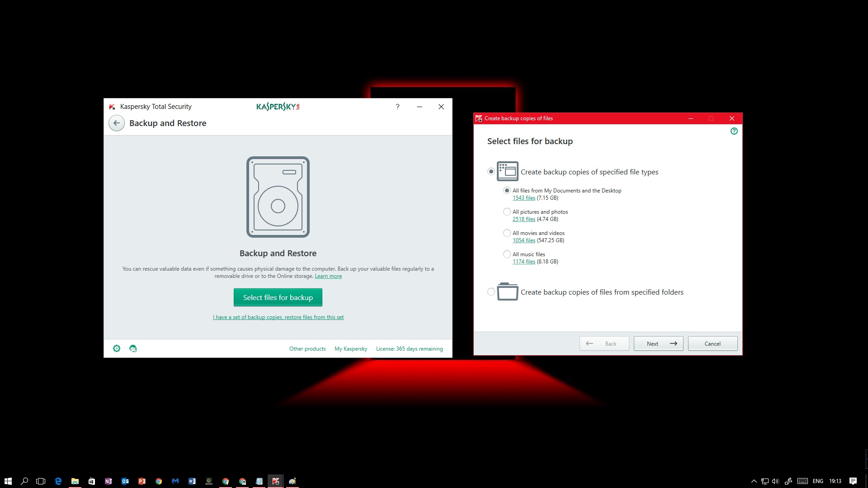Open the network icon in system tray

pos(764,481)
